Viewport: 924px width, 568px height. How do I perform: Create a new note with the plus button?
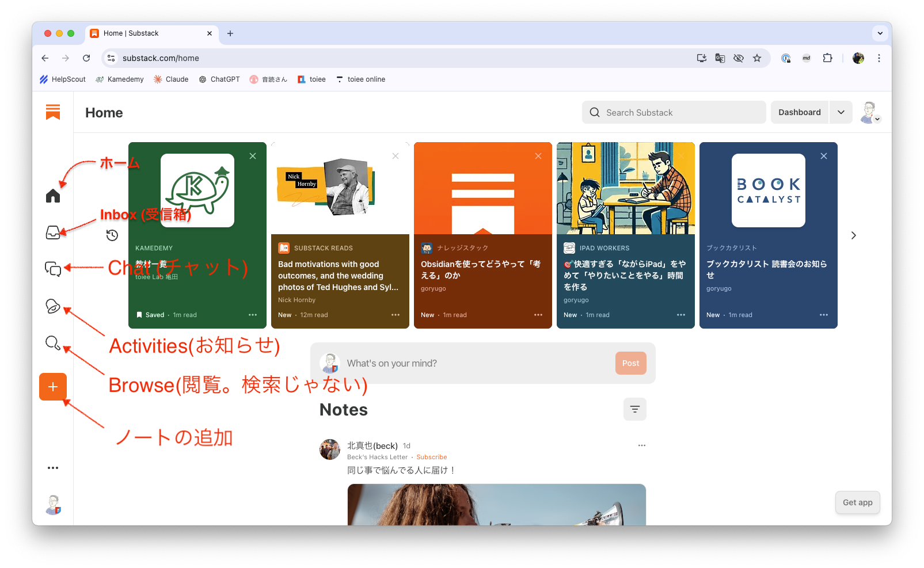[x=52, y=387]
